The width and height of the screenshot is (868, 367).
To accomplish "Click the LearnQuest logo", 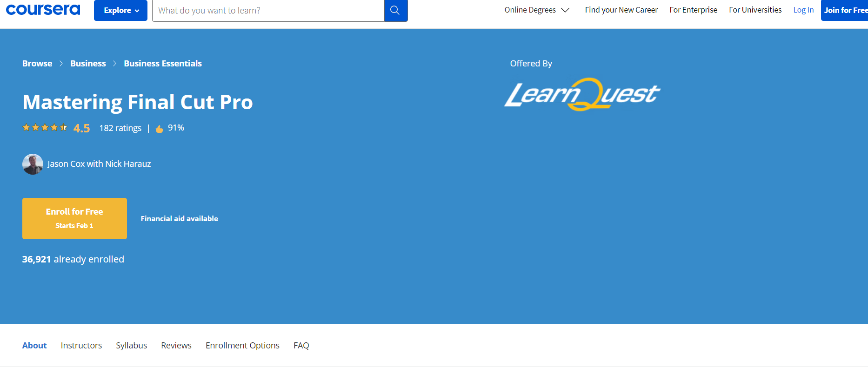I will click(582, 94).
